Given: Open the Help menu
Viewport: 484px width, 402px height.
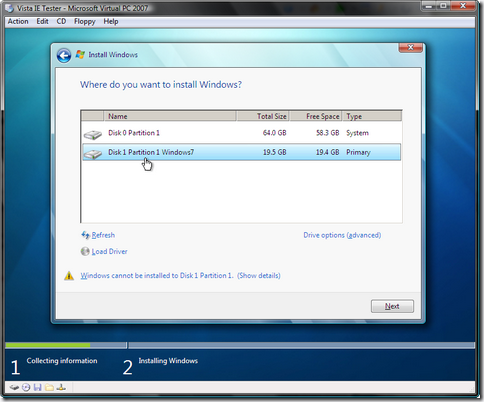Looking at the screenshot, I should (x=111, y=21).
